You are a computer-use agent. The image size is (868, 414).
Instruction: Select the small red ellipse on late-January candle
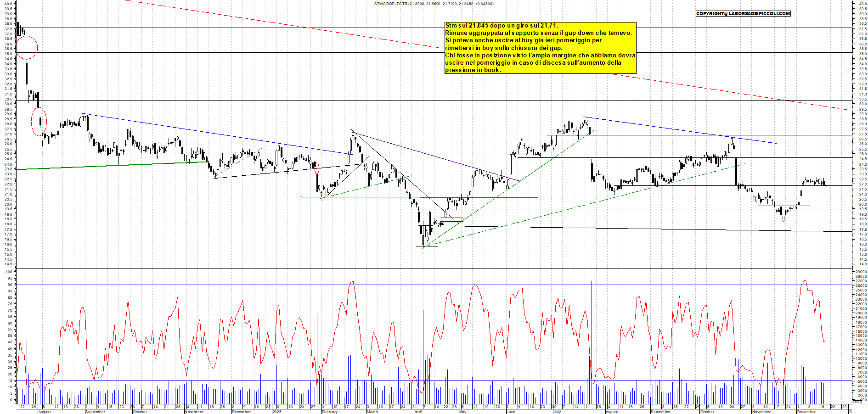tap(316, 167)
